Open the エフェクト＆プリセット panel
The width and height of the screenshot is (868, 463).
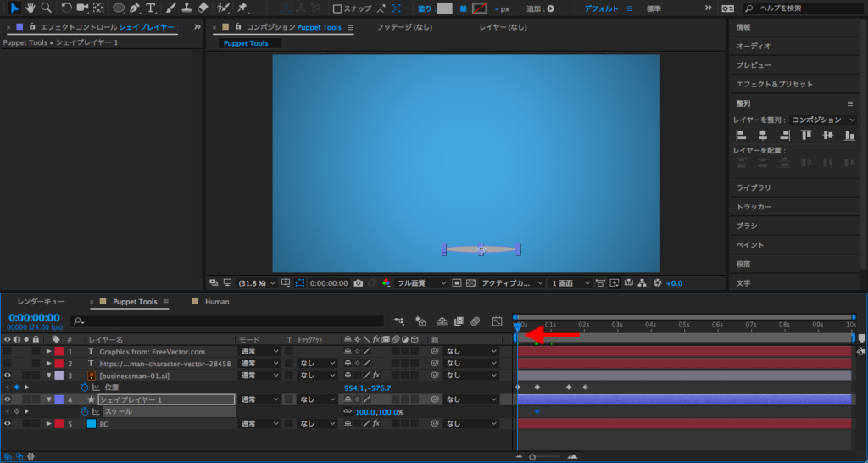pyautogui.click(x=774, y=84)
